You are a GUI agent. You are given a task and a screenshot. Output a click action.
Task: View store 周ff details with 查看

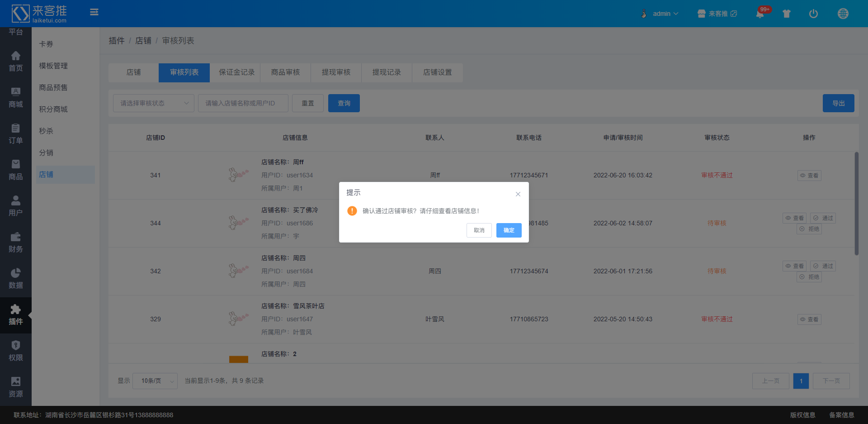[809, 176]
